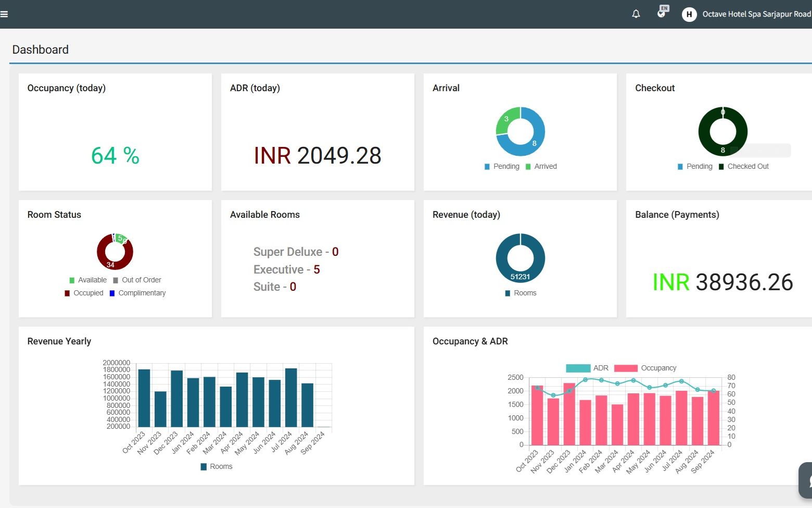Click the teal ADR legend swatch
This screenshot has height=508, width=812.
click(x=578, y=368)
